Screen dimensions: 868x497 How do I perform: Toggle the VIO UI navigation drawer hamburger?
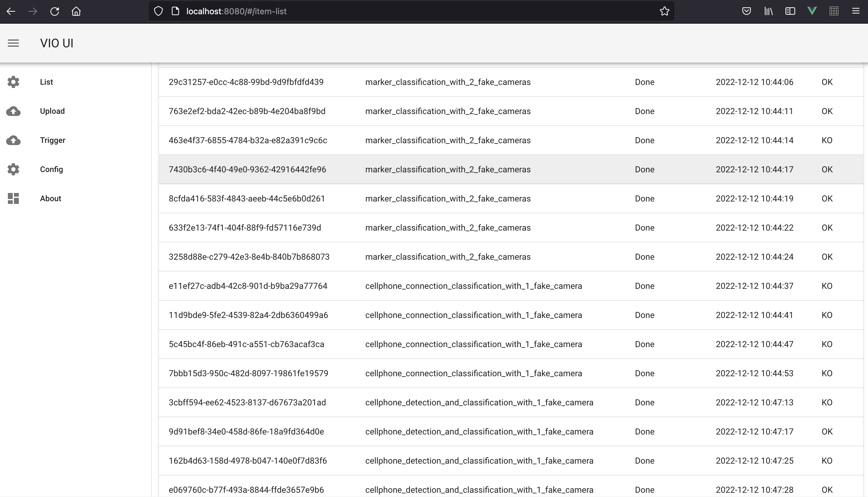point(13,43)
